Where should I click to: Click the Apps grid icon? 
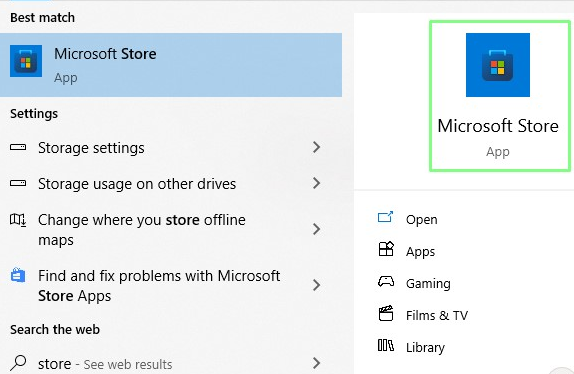pyautogui.click(x=386, y=249)
